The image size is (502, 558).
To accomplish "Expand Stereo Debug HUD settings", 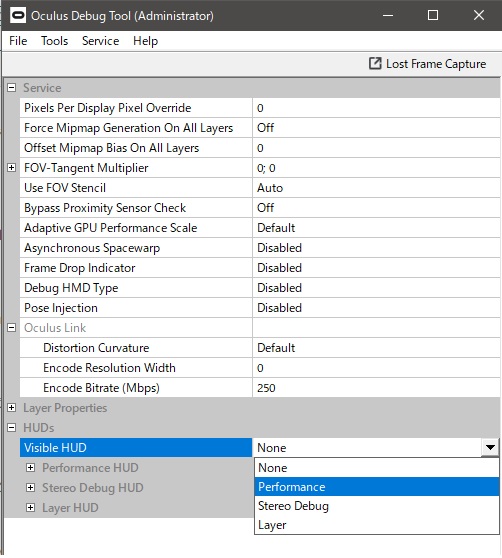I will [x=31, y=488].
